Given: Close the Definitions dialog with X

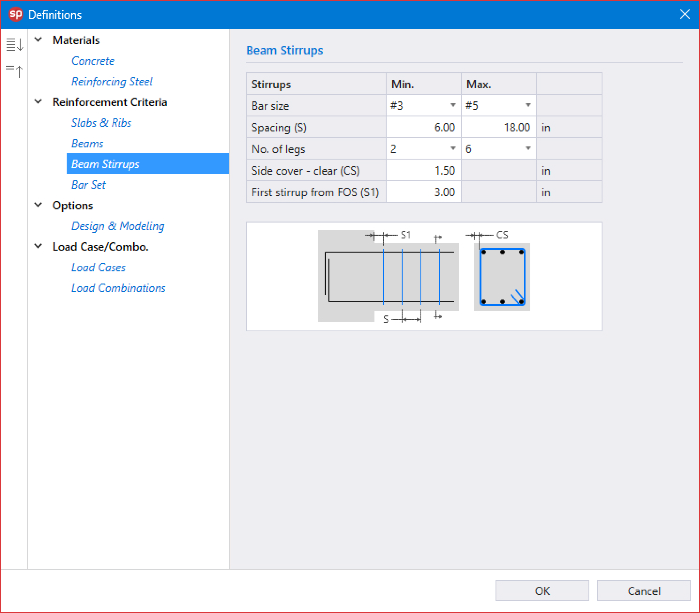Looking at the screenshot, I should coord(685,14).
